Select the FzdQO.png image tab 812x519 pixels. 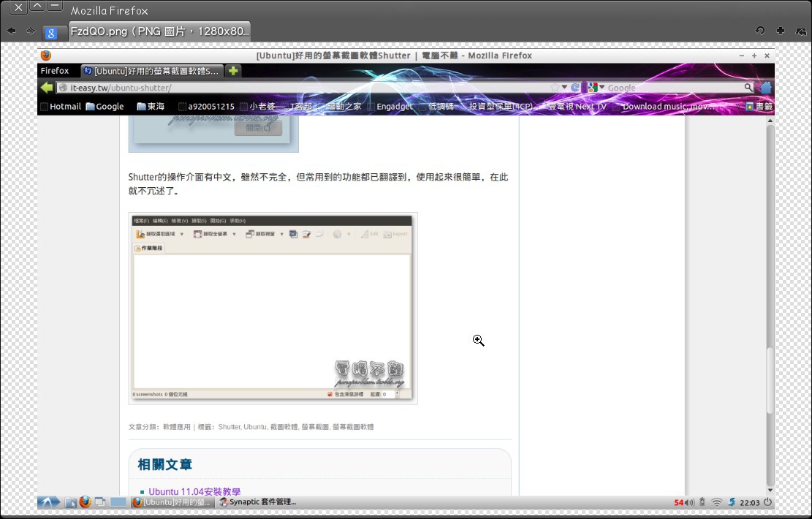[159, 31]
